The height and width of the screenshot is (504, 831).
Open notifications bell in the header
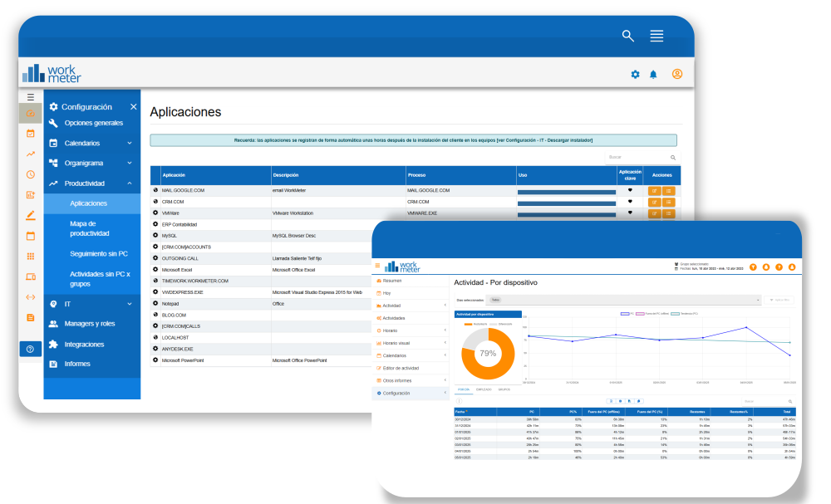(x=653, y=75)
